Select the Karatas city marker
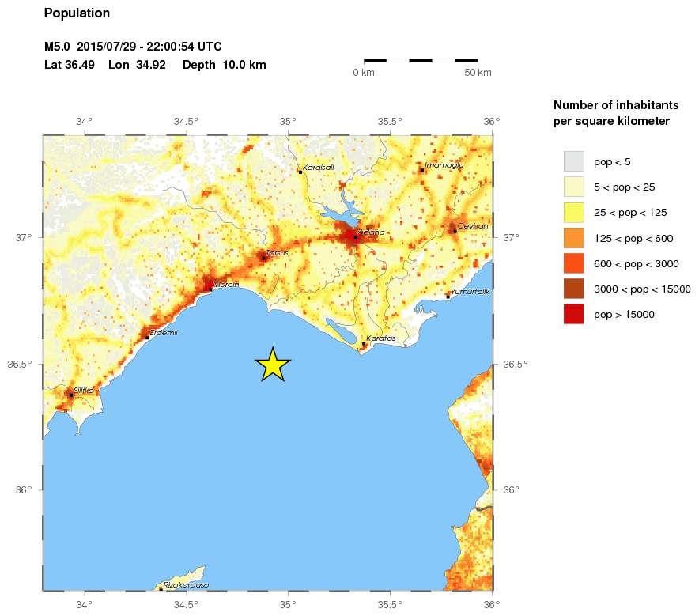Screen dimensions: 699x616 364,343
